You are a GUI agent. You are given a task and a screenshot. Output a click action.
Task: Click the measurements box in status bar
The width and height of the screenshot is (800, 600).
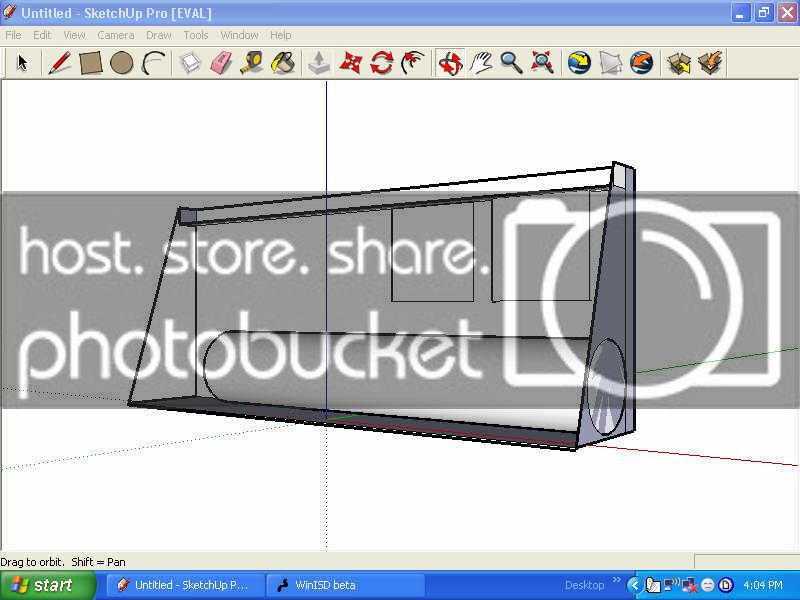click(x=747, y=561)
